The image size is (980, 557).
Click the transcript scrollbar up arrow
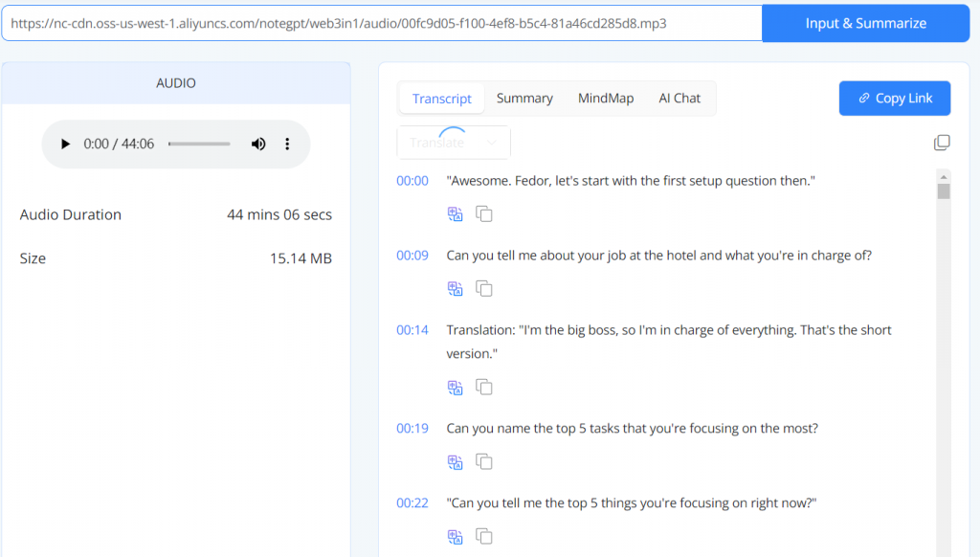944,177
